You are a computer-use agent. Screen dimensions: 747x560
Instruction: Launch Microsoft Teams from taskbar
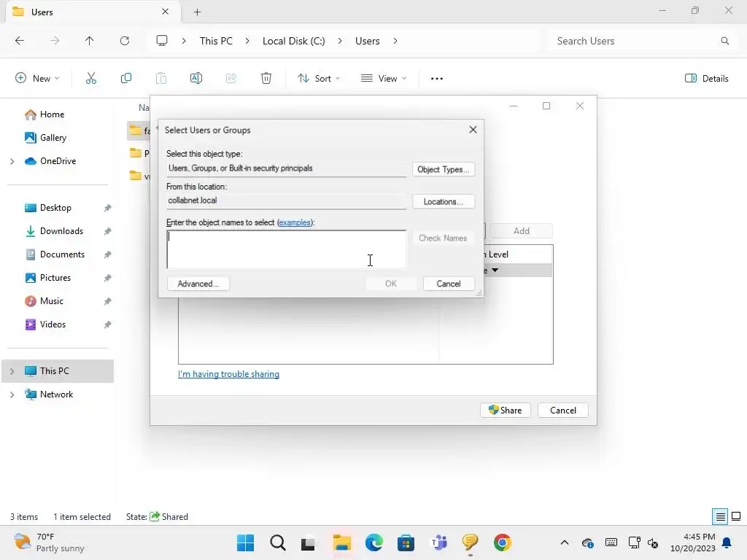click(438, 542)
